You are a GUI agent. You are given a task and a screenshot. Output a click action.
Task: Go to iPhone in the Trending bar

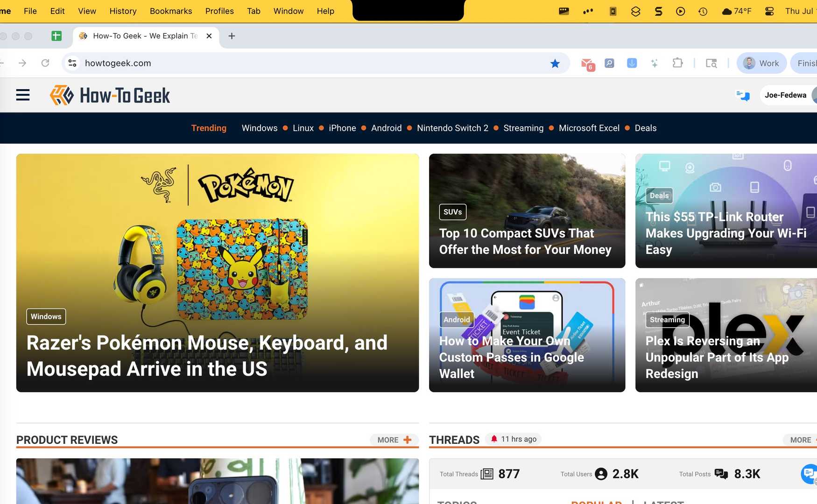[x=342, y=128]
